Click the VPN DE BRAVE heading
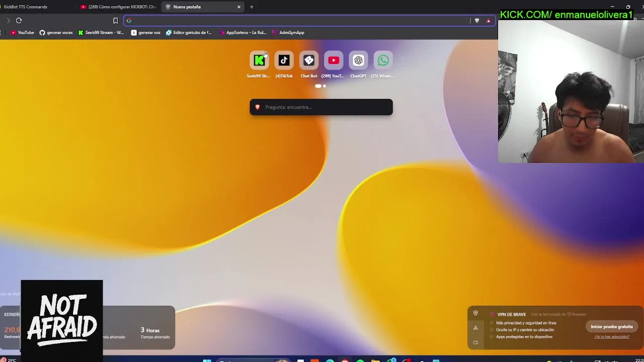 coord(512,314)
